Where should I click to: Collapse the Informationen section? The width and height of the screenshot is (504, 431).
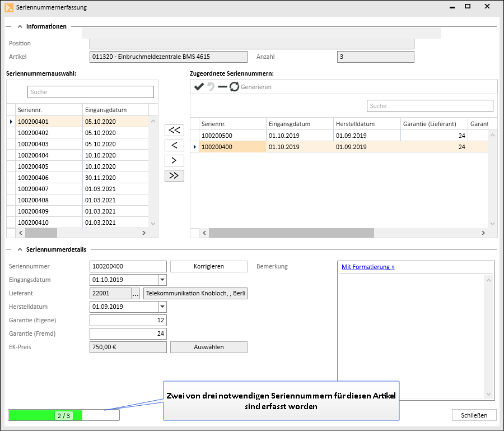(x=20, y=26)
